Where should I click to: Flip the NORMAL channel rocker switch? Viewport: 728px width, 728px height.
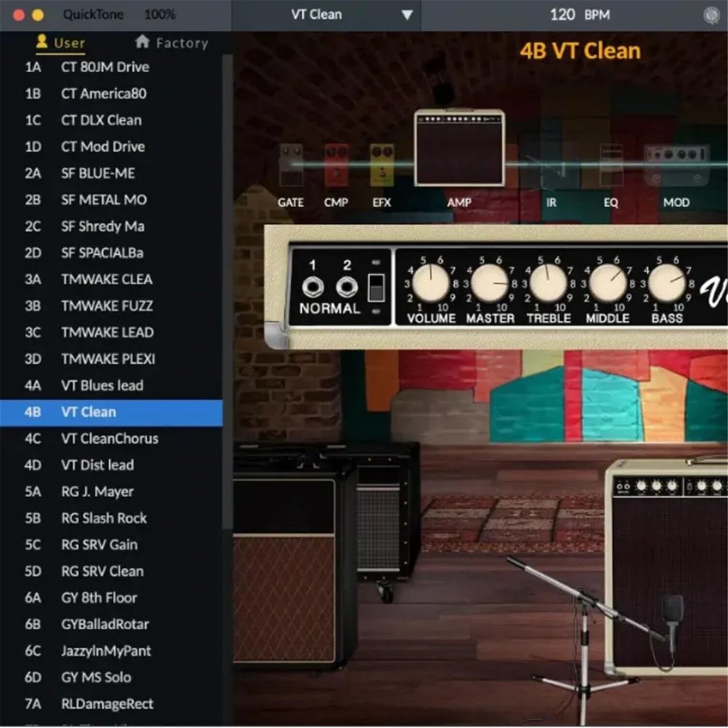376,288
